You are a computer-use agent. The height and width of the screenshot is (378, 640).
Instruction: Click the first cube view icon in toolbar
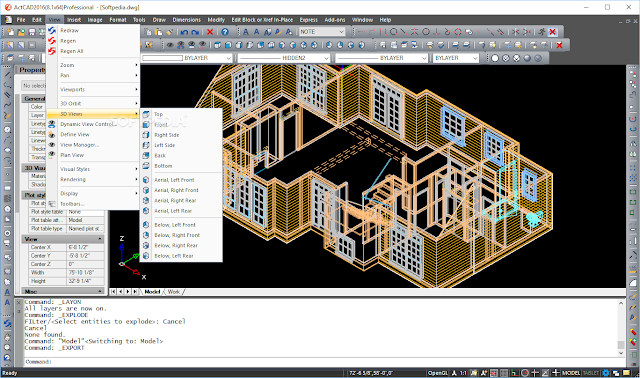tap(218, 45)
